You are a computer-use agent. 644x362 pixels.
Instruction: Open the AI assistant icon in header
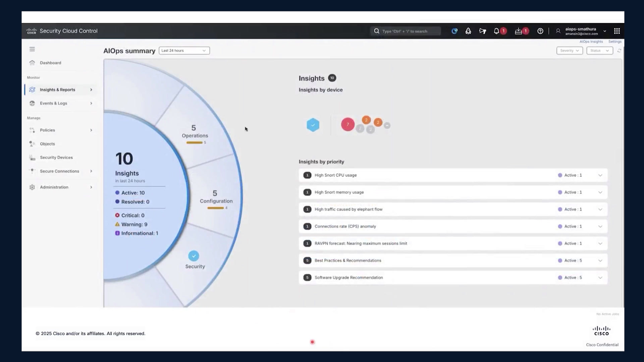tap(454, 31)
